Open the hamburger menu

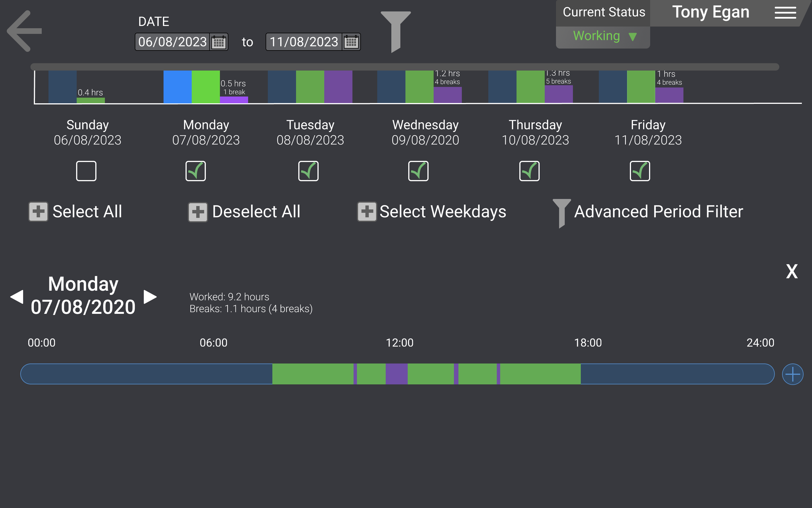tap(785, 13)
